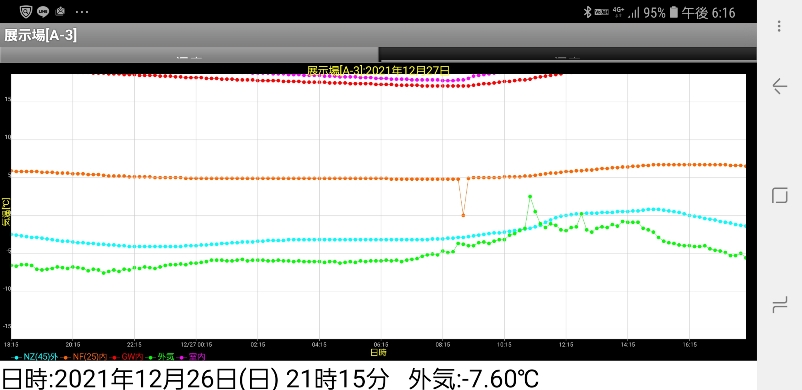Tap the 04:15 x-axis tick label
The width and height of the screenshot is (802, 390).
point(319,344)
